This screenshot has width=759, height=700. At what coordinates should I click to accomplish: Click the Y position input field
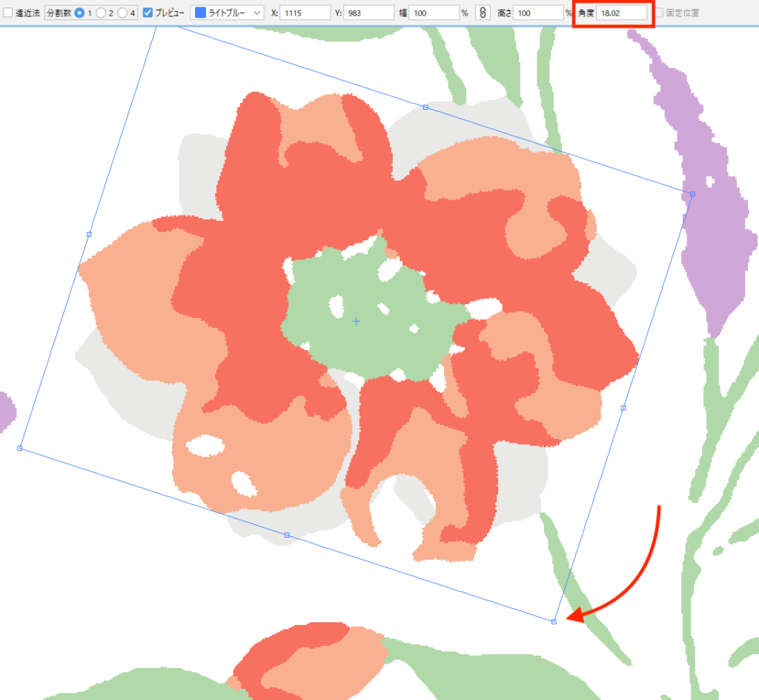coord(368,13)
